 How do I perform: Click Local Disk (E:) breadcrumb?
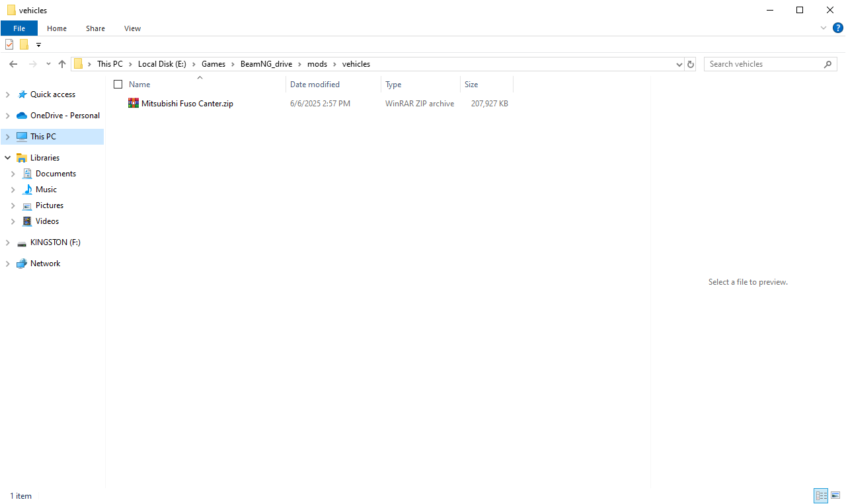coord(162,64)
